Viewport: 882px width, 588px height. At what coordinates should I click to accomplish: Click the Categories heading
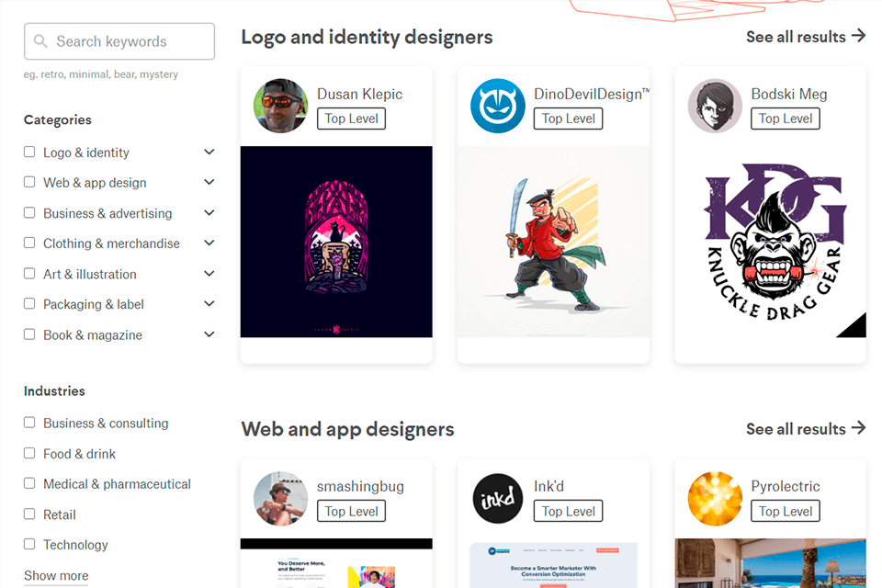(x=57, y=119)
